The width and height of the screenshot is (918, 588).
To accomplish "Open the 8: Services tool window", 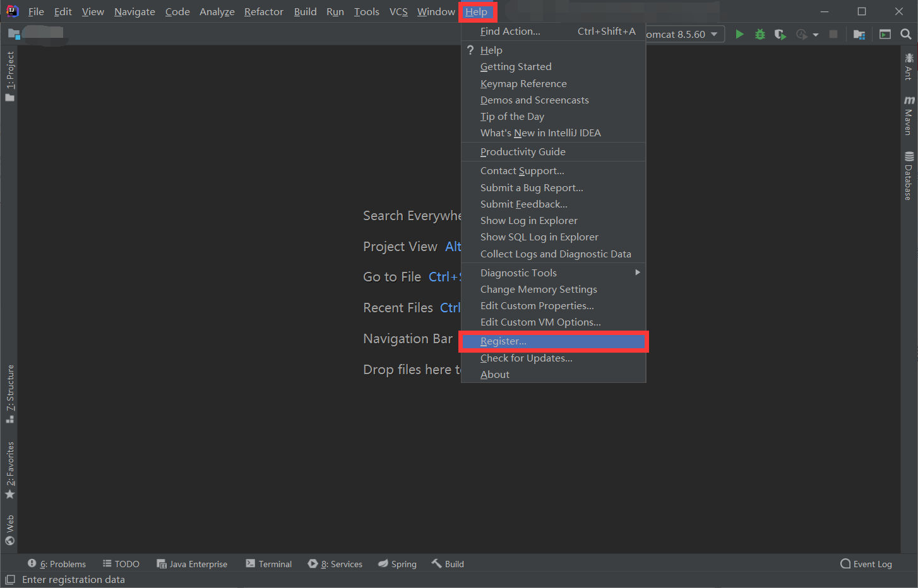I will (x=335, y=564).
